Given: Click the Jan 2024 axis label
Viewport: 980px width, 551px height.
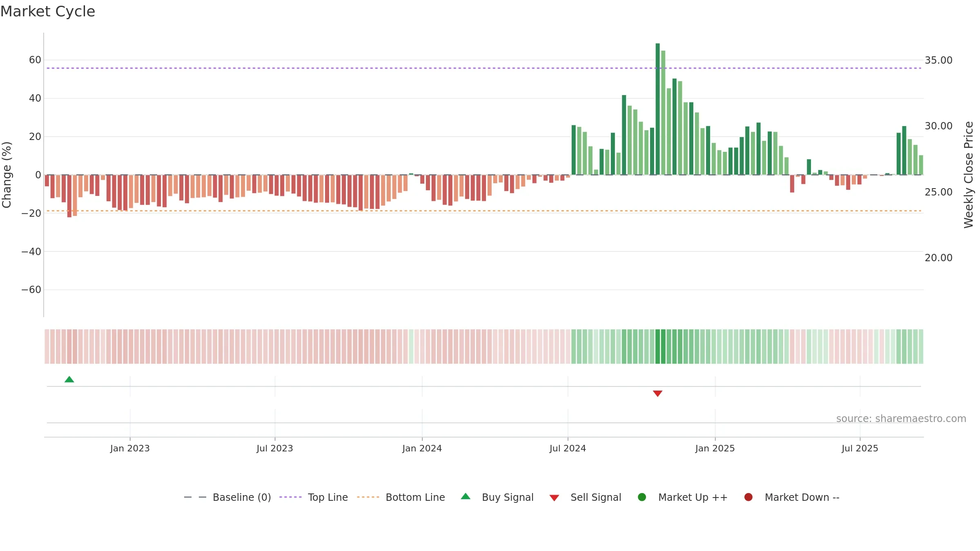Looking at the screenshot, I should pos(422,448).
